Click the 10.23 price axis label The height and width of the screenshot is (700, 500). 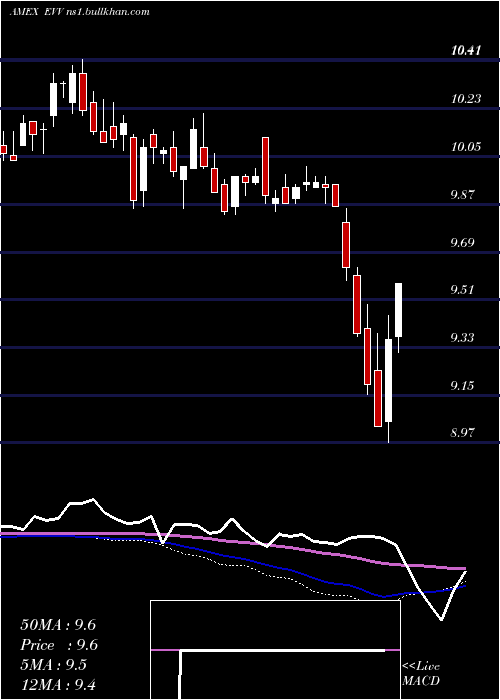click(x=466, y=99)
